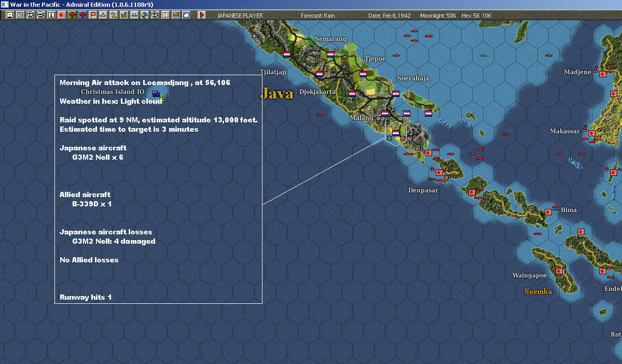This screenshot has width=622, height=364.
Task: Open the document list toolbar icon
Action: coord(20,15)
